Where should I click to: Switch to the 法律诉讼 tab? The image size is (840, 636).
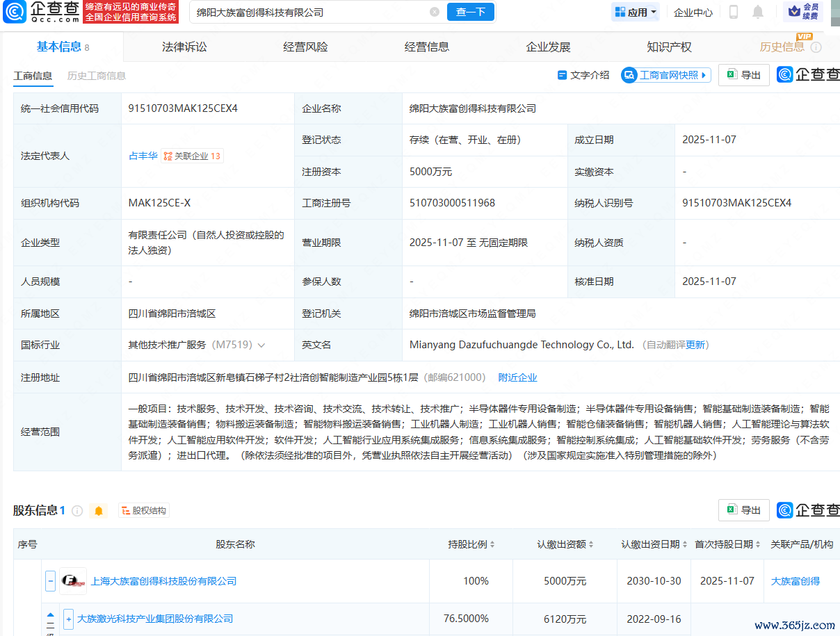coord(184,47)
